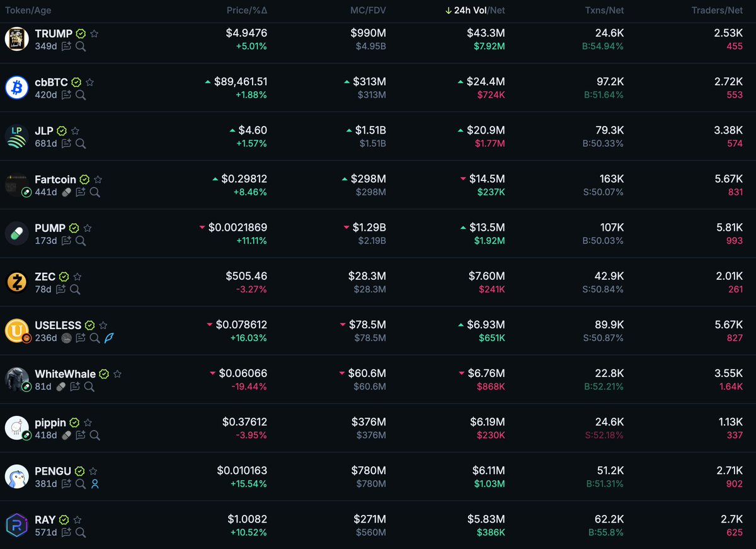Screen dimensions: 756x549
Task: Click pippin's pill icon
Action: [x=66, y=435]
